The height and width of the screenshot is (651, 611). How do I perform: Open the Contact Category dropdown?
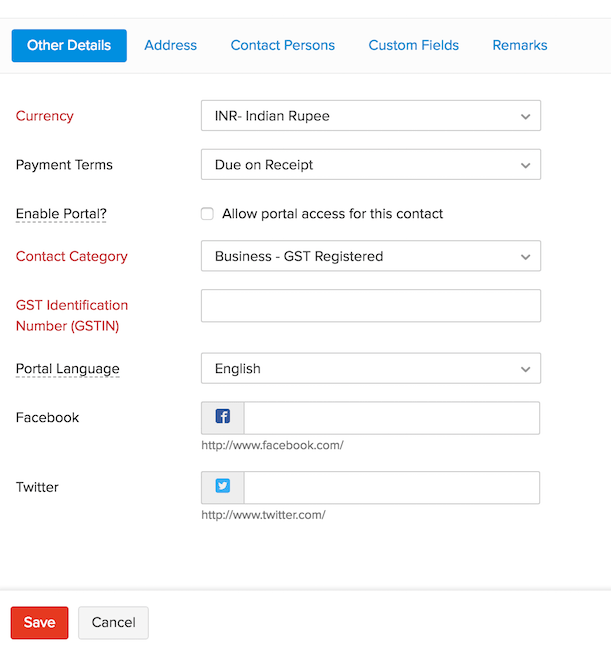click(370, 256)
